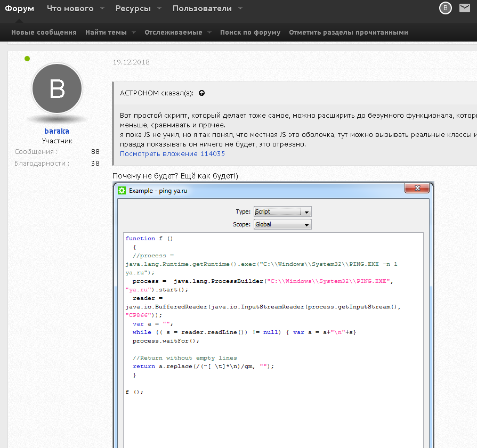
Task: Expand the Отслеживаемые dropdown arrow
Action: (209, 32)
